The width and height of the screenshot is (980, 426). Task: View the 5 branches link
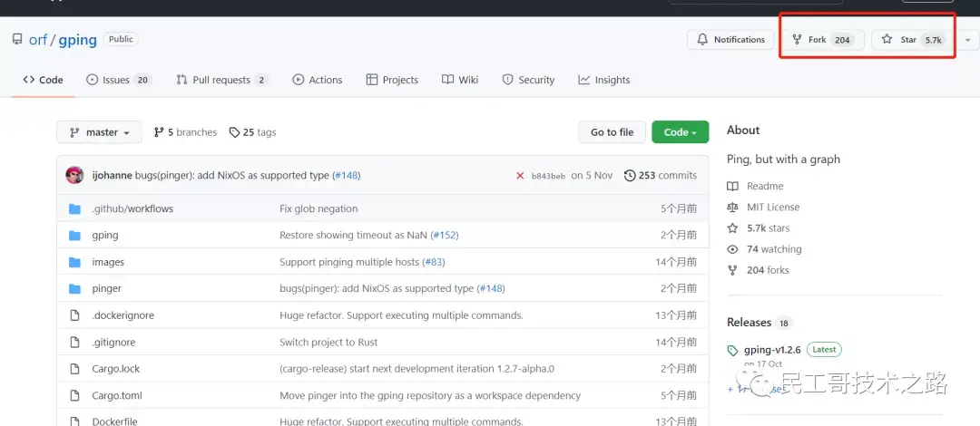coord(186,132)
